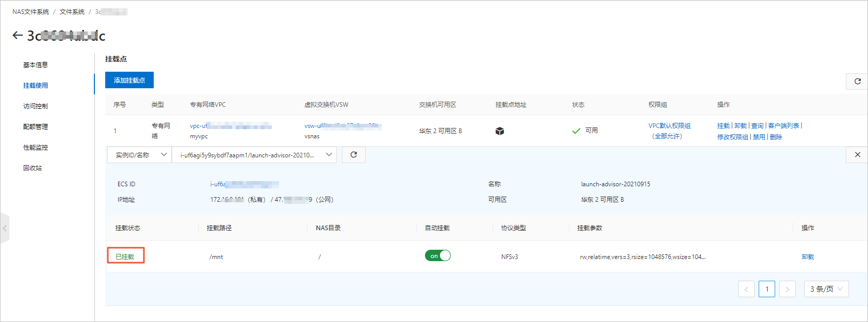
Task: Open the vpc-uf VPC link
Action: click(231, 126)
